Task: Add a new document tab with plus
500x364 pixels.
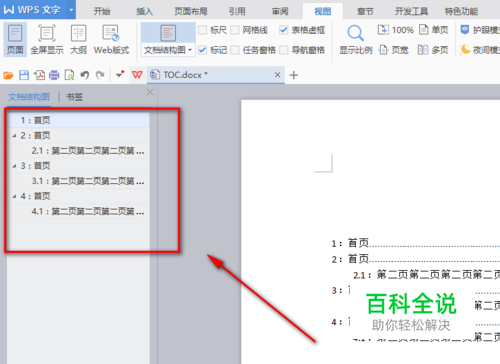Action: (294, 75)
